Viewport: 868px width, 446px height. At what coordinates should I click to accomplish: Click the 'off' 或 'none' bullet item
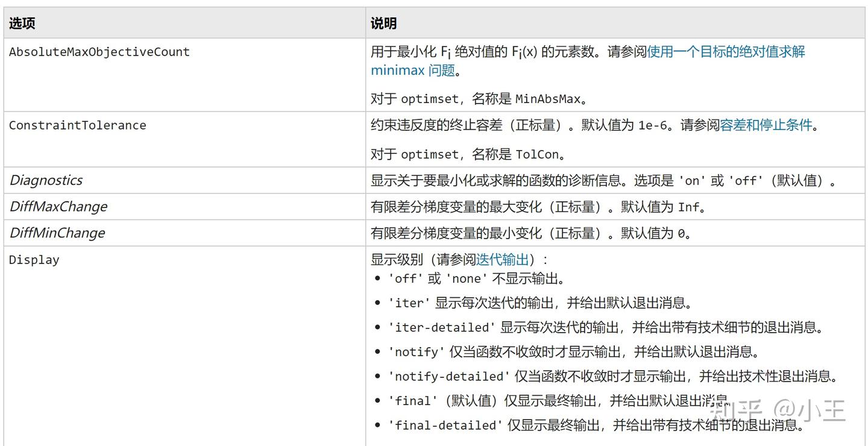tap(476, 279)
